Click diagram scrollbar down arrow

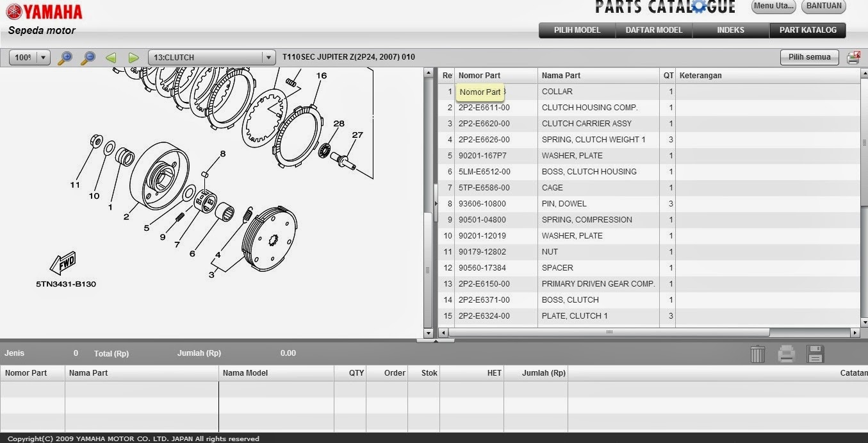point(429,333)
